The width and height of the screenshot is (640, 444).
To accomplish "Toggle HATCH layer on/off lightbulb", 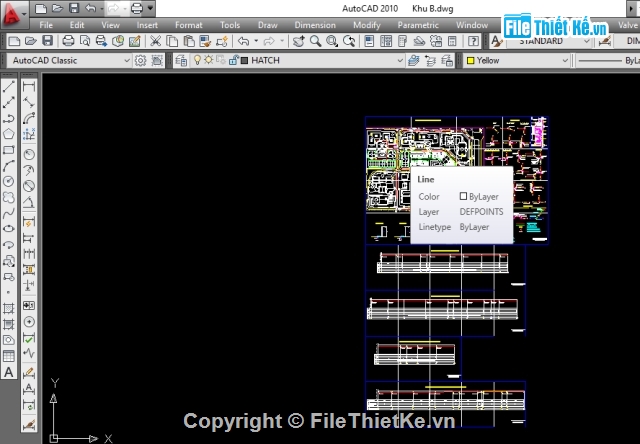I will [198, 60].
